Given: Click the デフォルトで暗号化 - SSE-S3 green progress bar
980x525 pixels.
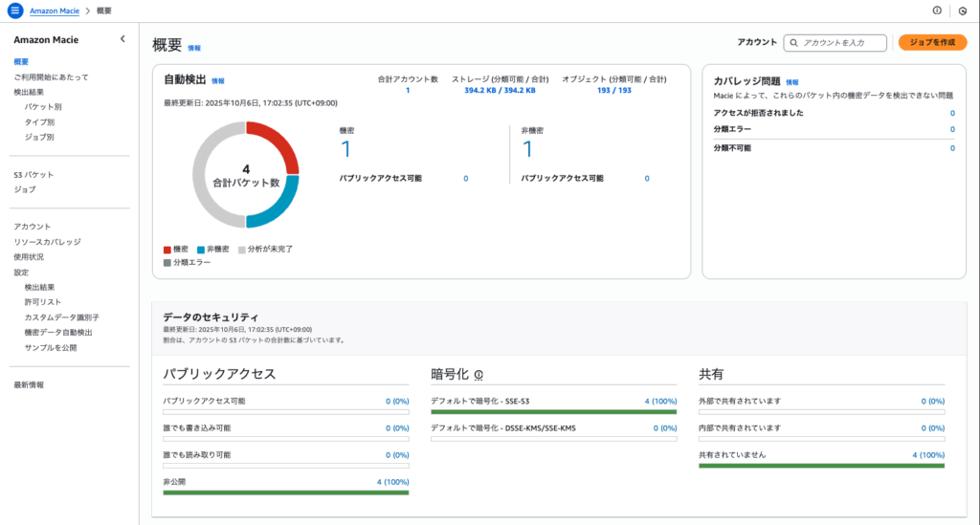Looking at the screenshot, I should click(554, 412).
